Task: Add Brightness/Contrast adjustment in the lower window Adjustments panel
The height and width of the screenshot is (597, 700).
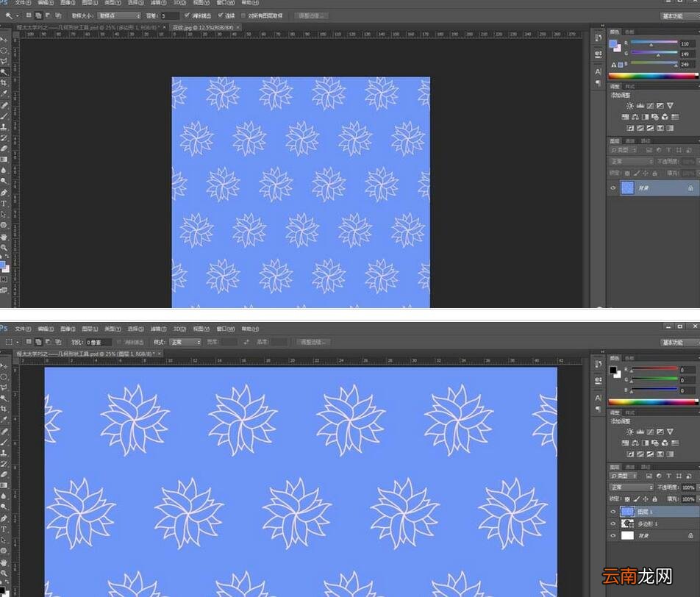Action: 629,432
